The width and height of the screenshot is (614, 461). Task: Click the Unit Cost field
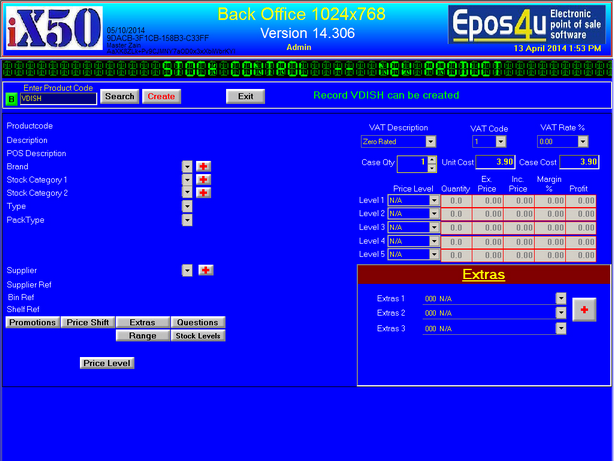coord(495,162)
